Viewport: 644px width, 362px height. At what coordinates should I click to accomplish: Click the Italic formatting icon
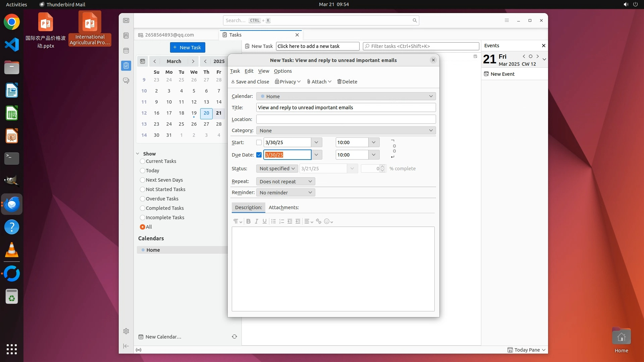coord(257,221)
